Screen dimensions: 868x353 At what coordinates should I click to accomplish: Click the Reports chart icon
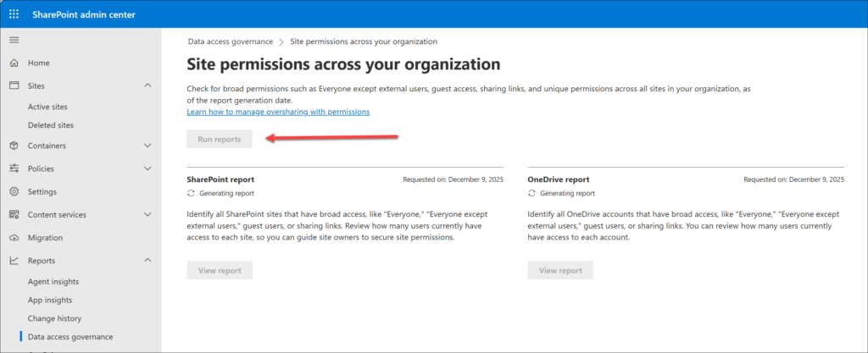(14, 261)
